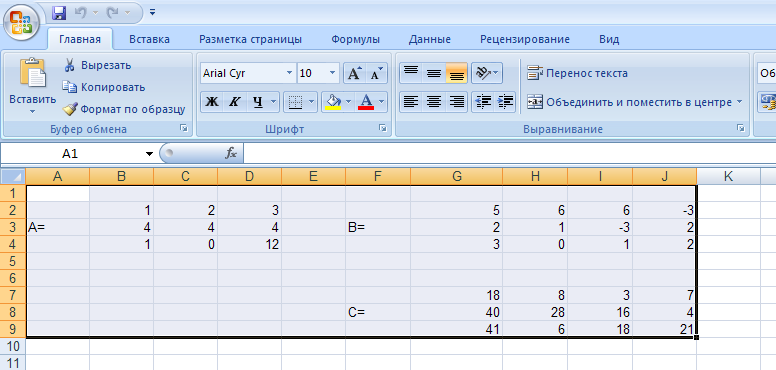The width and height of the screenshot is (776, 370).
Task: Save the workbook with floppy icon
Action: (59, 12)
